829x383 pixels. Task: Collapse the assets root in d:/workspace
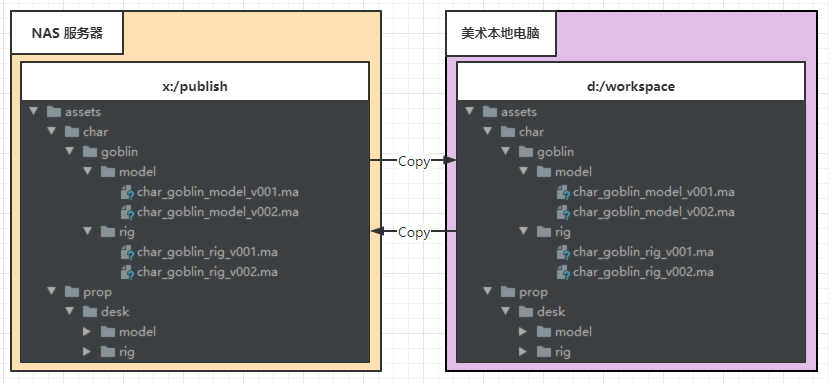coord(469,112)
